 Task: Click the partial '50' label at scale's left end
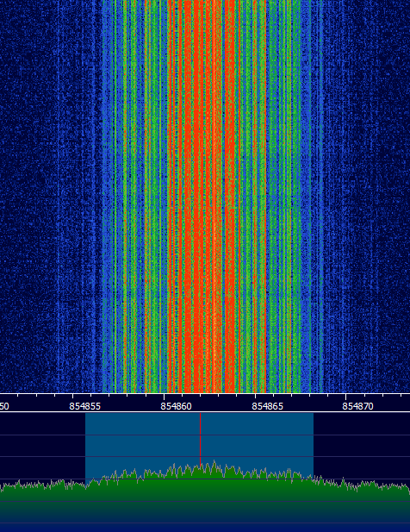4,406
